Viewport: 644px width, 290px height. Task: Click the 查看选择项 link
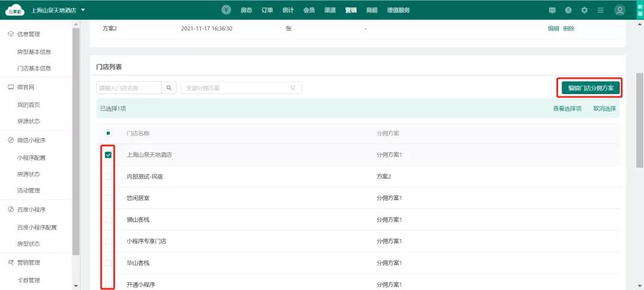click(567, 109)
